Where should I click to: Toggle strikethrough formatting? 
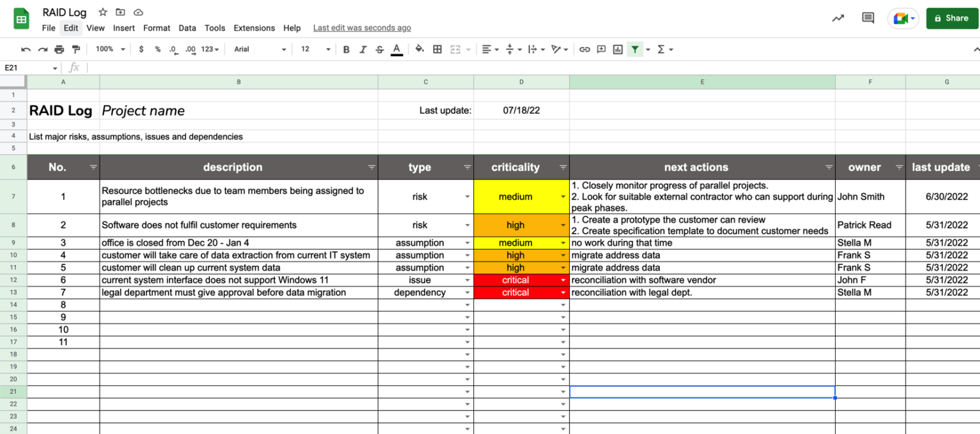(380, 49)
